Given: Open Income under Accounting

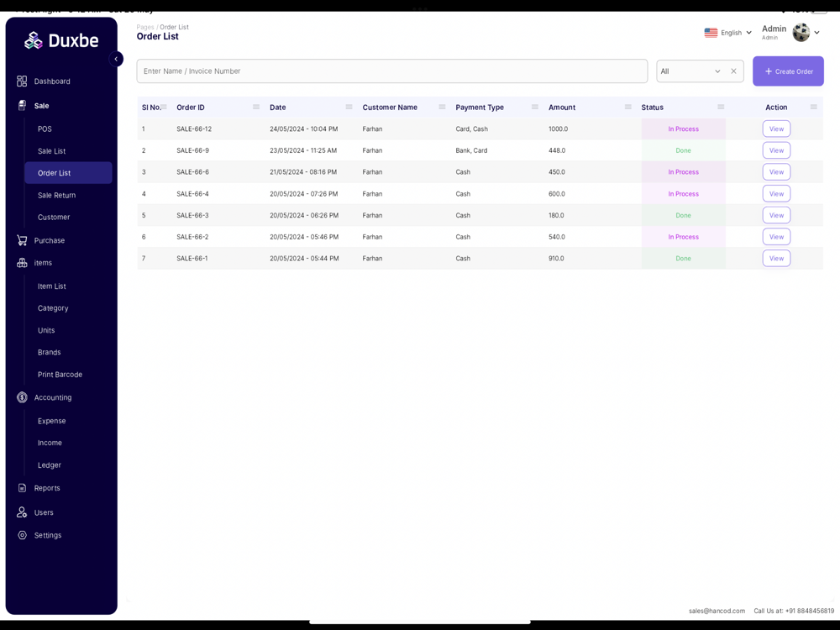Looking at the screenshot, I should click(50, 443).
